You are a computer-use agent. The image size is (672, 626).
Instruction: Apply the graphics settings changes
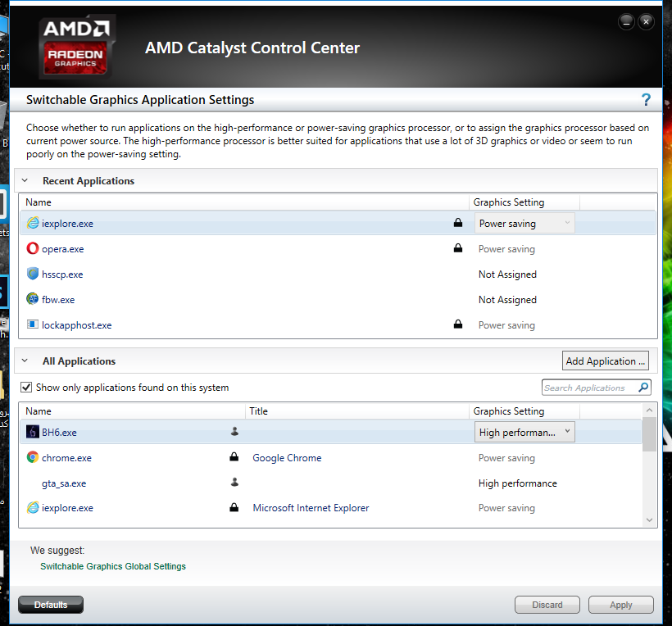(x=621, y=605)
